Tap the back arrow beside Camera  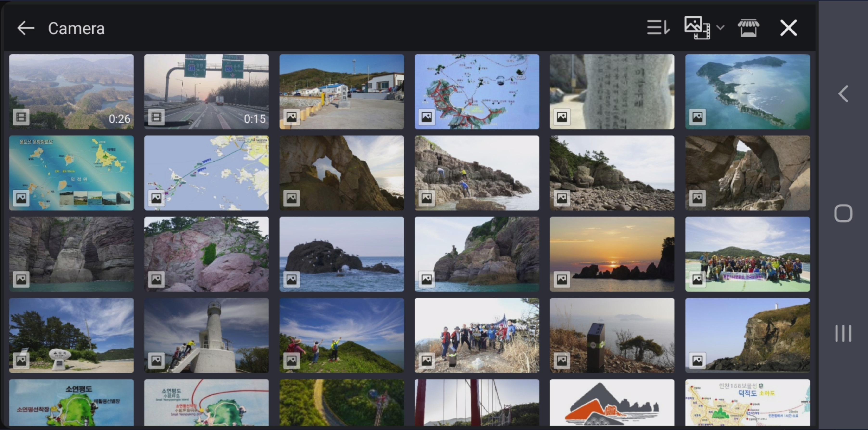tap(26, 28)
